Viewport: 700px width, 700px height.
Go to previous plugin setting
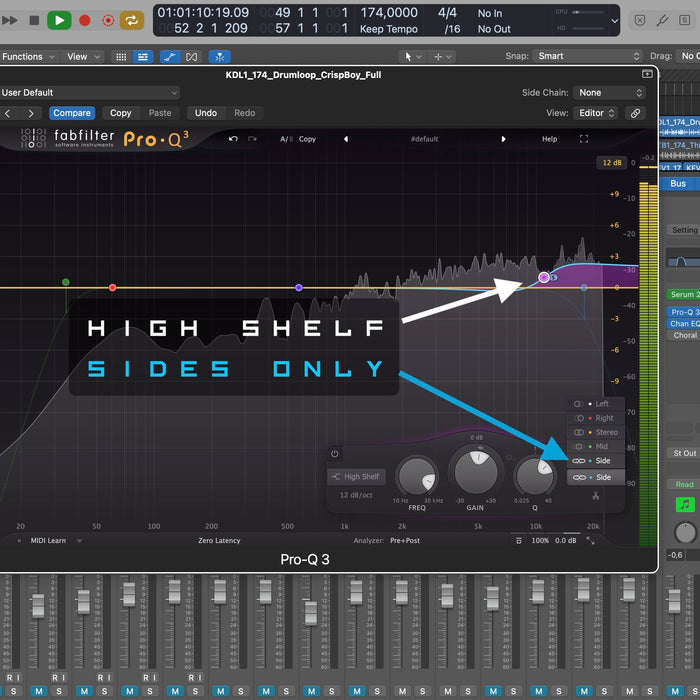[8, 113]
